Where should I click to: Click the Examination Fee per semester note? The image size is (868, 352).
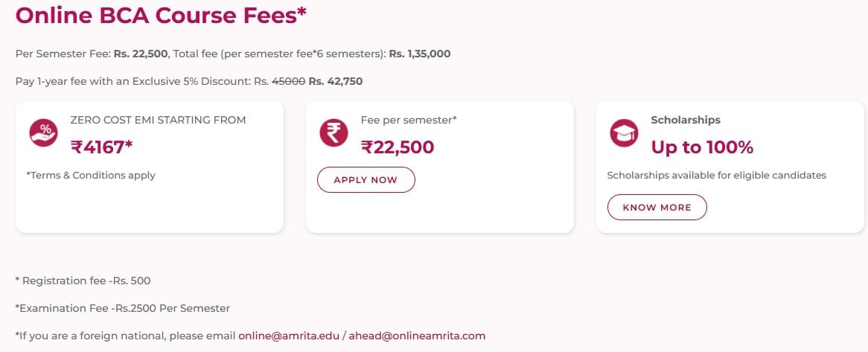[123, 308]
